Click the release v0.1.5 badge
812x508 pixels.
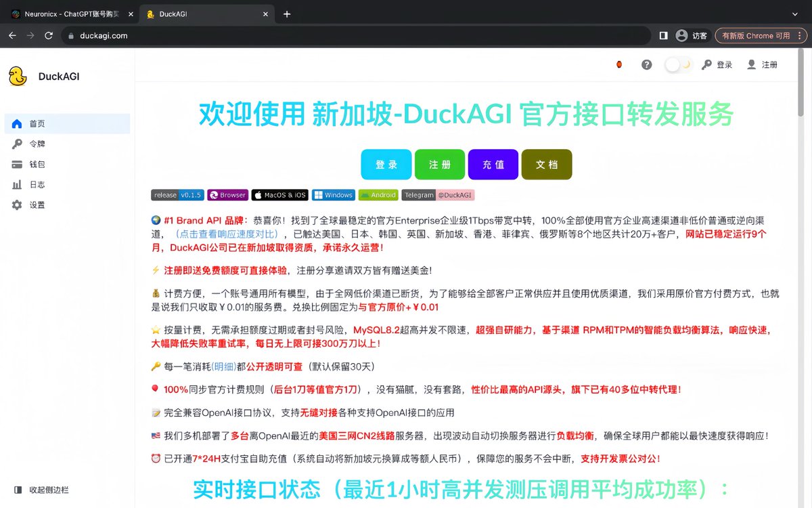coord(177,194)
